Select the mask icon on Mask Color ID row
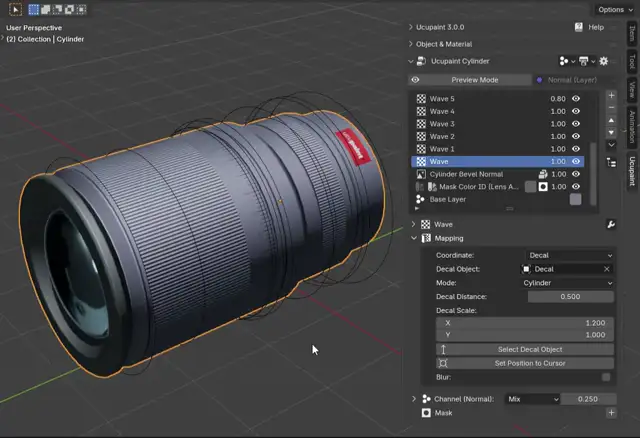The width and height of the screenshot is (640, 438). coord(543,187)
